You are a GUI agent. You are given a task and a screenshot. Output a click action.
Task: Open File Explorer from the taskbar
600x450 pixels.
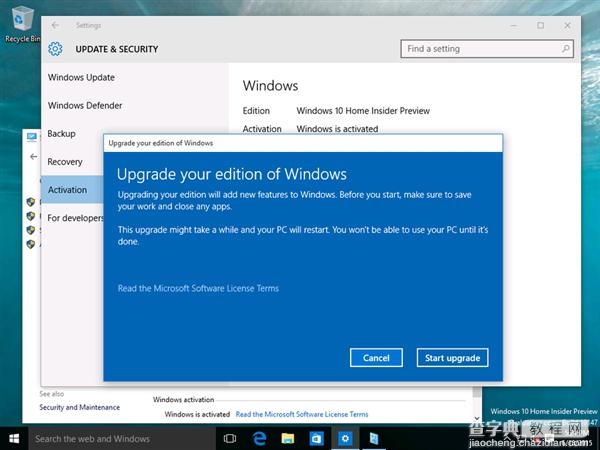coord(288,439)
